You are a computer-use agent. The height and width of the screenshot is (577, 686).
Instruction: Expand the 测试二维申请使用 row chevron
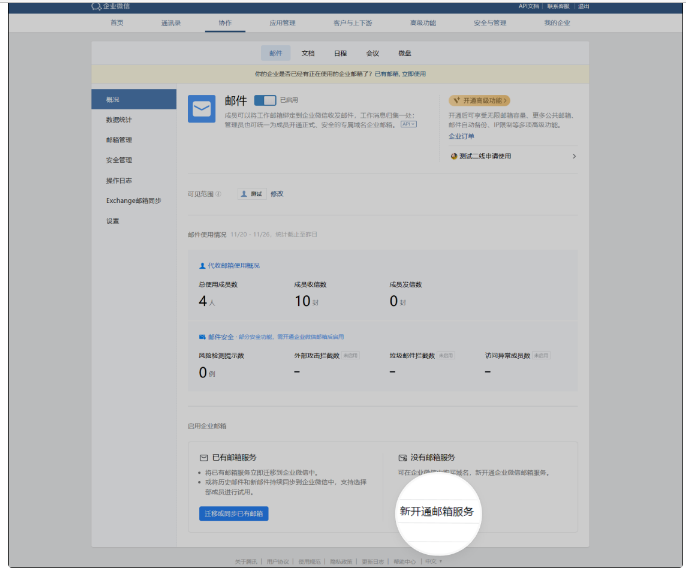pyautogui.click(x=574, y=156)
